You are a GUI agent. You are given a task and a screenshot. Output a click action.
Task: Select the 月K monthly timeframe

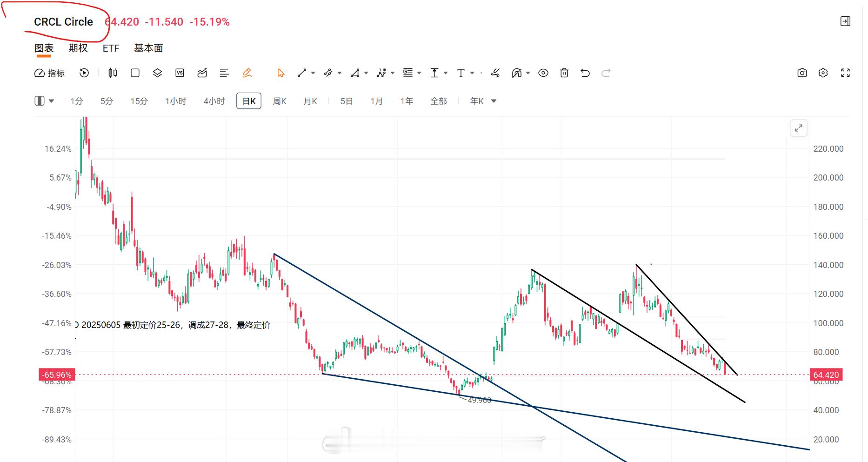click(310, 101)
